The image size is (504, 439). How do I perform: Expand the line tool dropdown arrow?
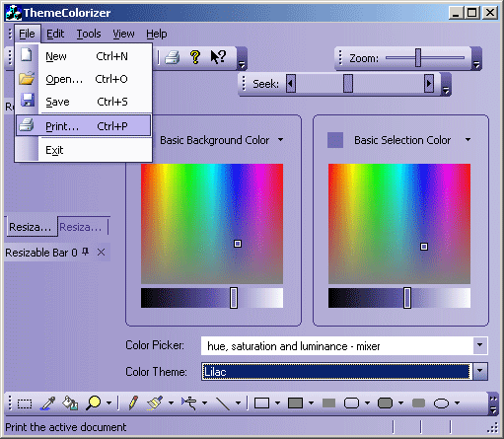point(238,403)
